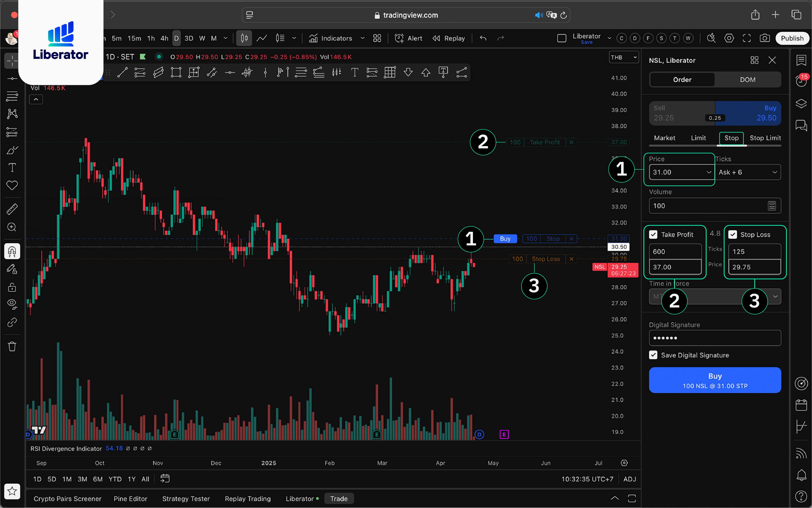Open the THB currency dropdown
Image resolution: width=812 pixels, height=508 pixels.
tap(624, 57)
